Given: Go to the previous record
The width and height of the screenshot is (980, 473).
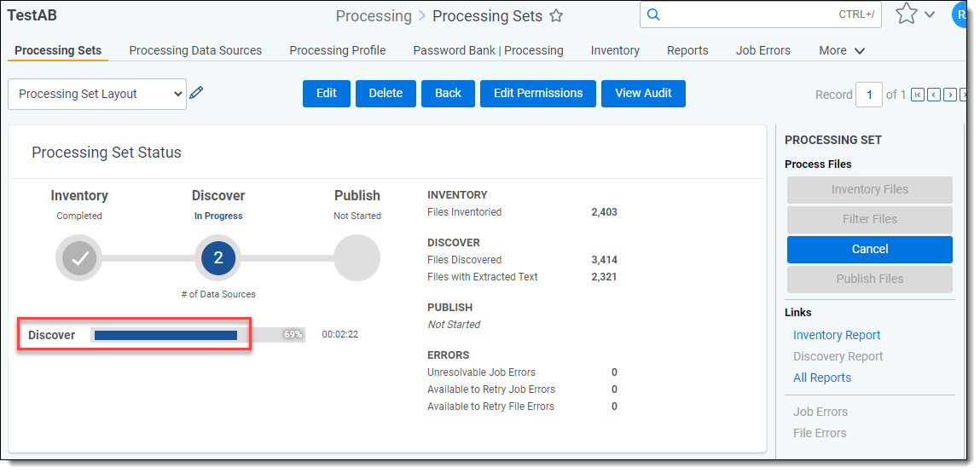Looking at the screenshot, I should click(x=934, y=95).
